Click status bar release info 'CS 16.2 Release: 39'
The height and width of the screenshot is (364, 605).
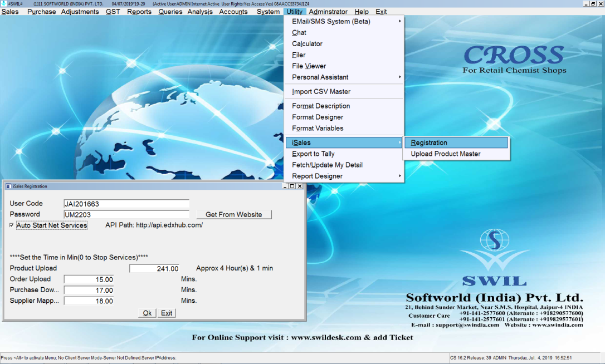click(x=471, y=358)
